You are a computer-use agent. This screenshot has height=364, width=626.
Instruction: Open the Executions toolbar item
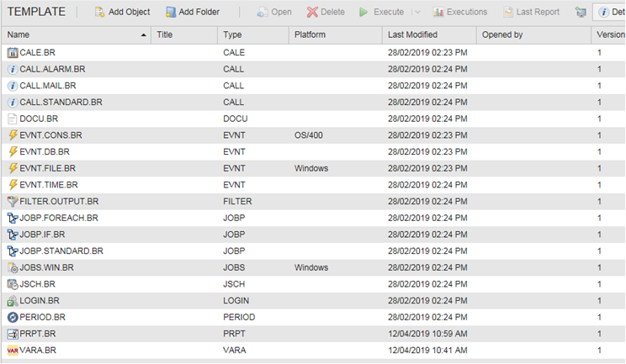[x=460, y=13]
